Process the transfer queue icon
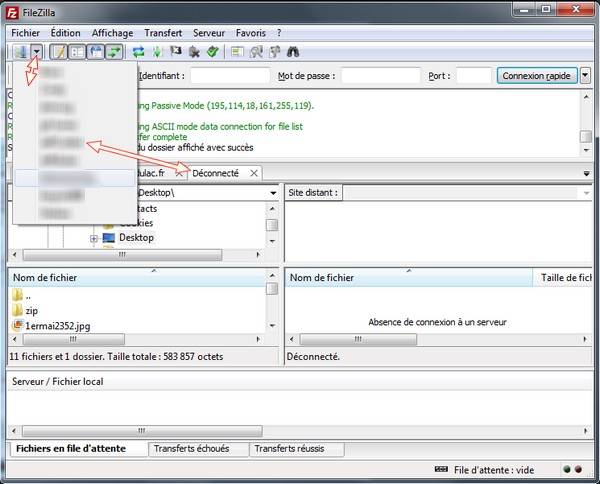 click(157, 52)
